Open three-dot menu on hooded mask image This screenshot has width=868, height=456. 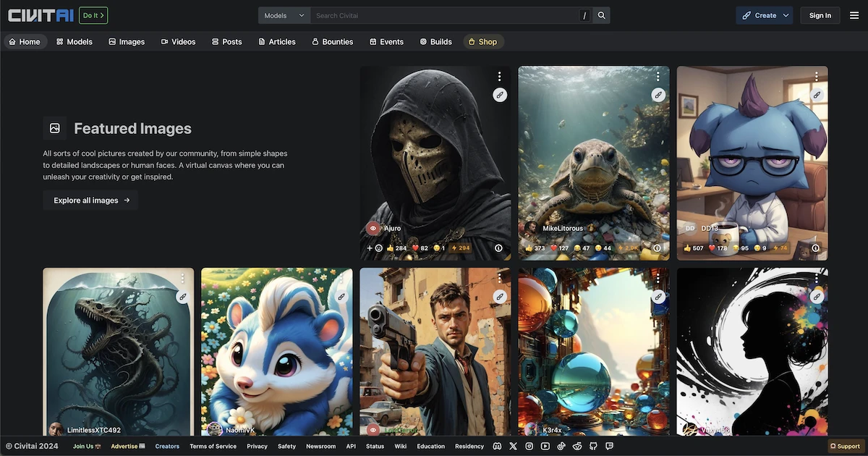click(x=499, y=77)
